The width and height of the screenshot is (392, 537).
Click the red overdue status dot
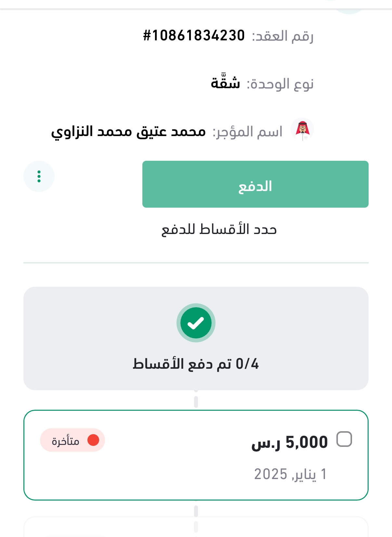93,440
